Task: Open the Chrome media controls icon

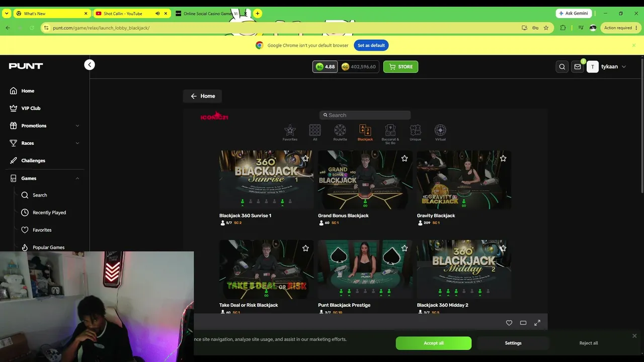Action: click(581, 28)
